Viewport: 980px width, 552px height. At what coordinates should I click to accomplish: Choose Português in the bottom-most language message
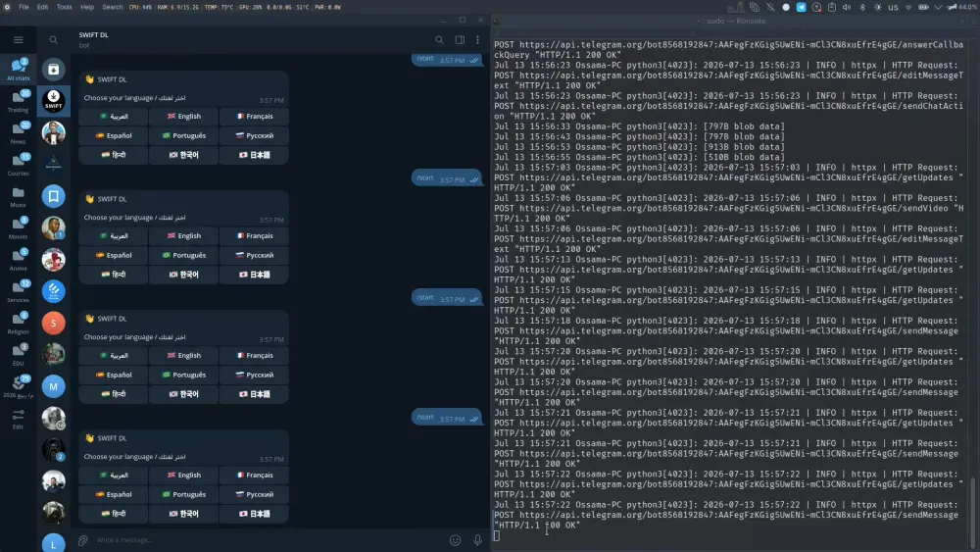(x=184, y=494)
